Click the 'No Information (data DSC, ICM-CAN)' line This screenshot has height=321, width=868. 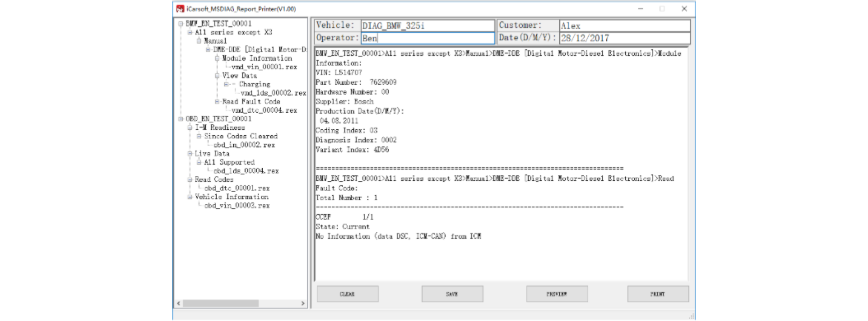click(398, 236)
